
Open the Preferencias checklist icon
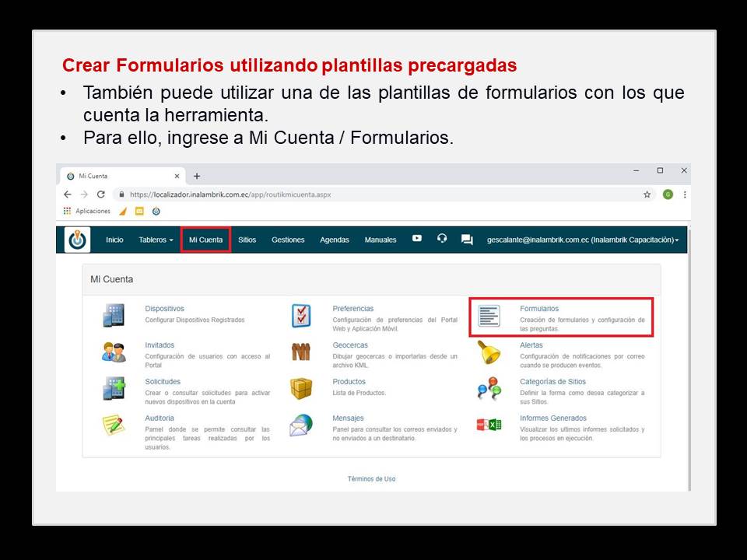[301, 316]
